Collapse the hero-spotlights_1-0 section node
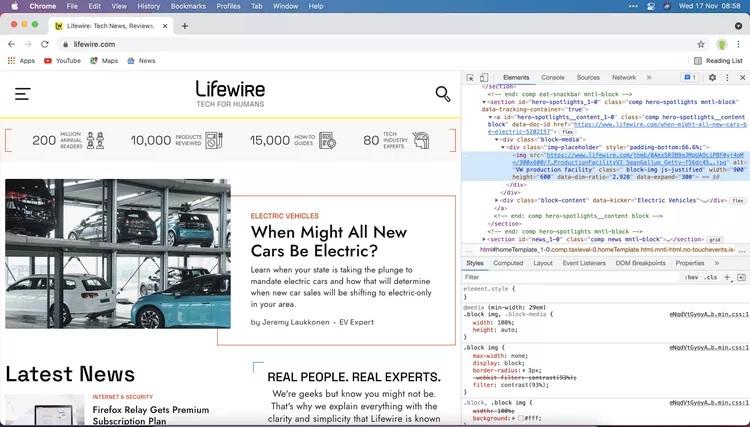The image size is (750, 427). [x=484, y=102]
